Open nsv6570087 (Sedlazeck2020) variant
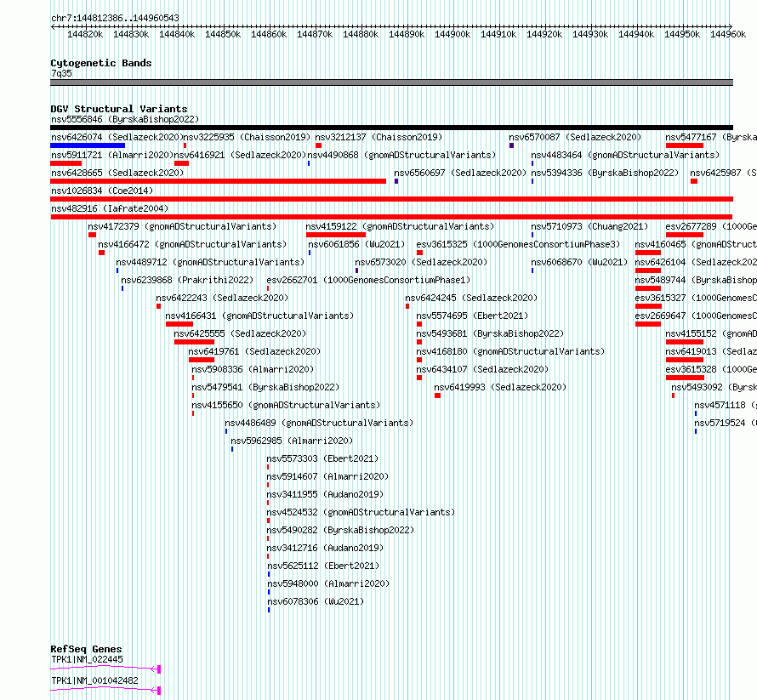The image size is (757, 700). (x=575, y=137)
